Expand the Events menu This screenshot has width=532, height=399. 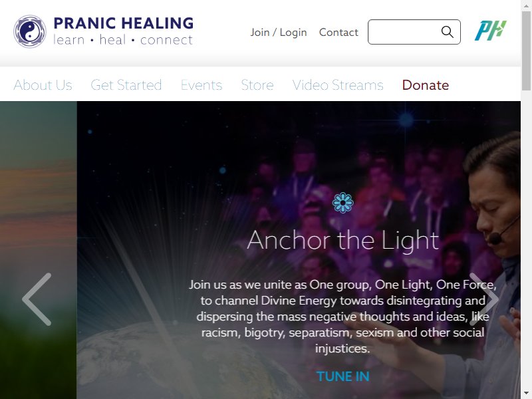click(201, 85)
